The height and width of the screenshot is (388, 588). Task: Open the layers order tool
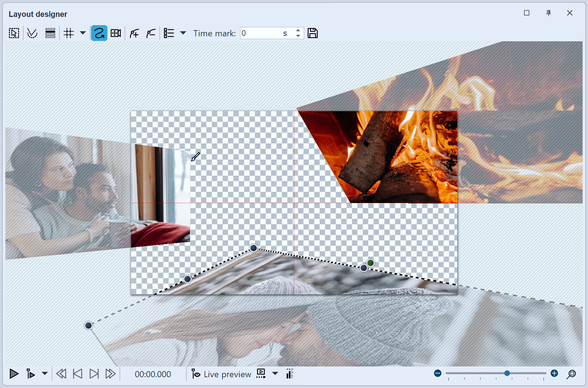50,33
